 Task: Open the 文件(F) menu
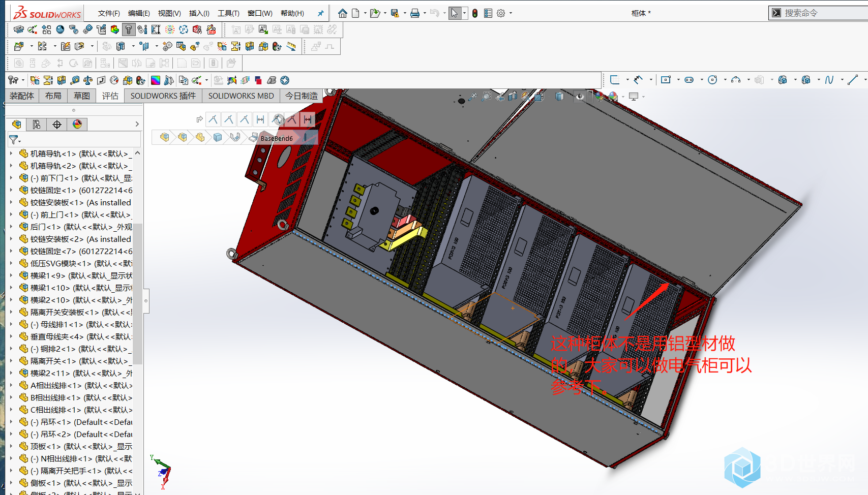109,13
